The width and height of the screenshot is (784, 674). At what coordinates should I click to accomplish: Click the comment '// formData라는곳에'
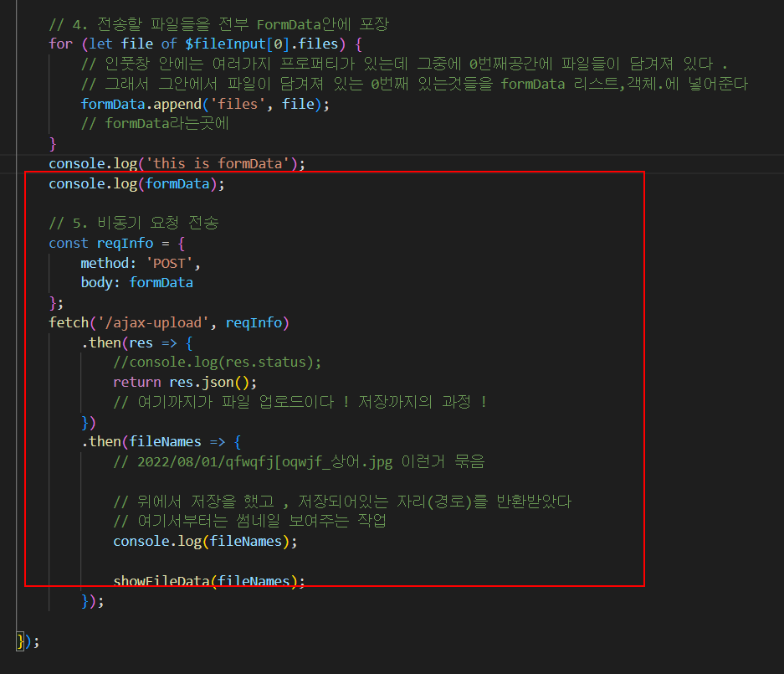point(155,124)
